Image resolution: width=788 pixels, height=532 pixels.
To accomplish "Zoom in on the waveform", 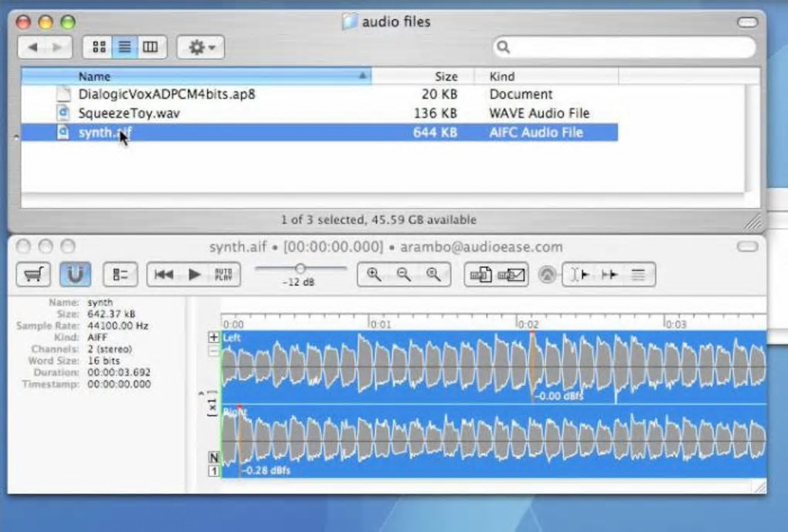I will [373, 274].
